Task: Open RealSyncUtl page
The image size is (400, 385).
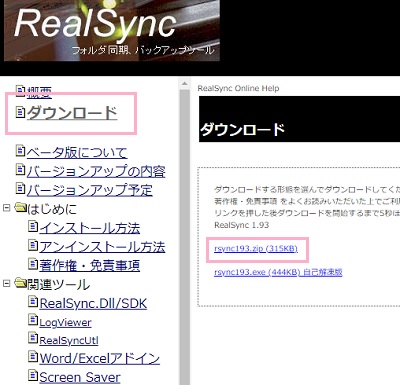Action: tap(69, 341)
